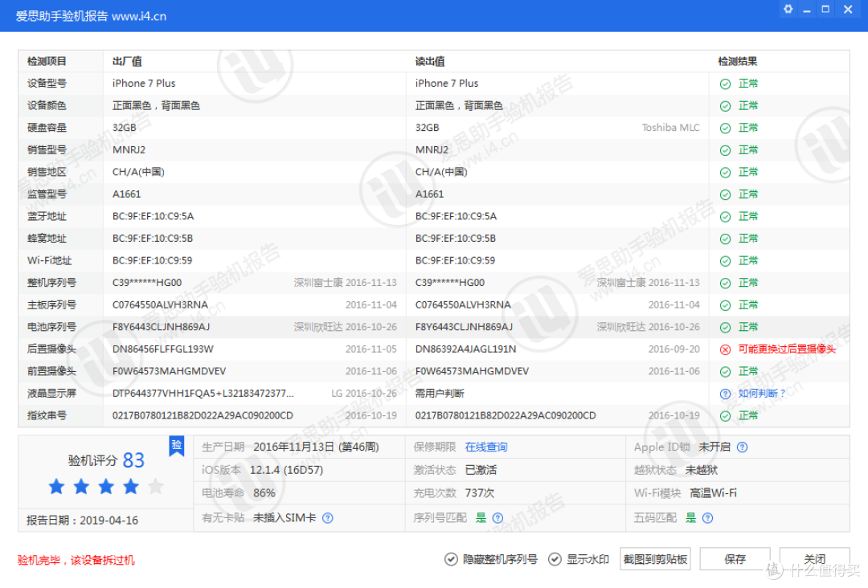The width and height of the screenshot is (868, 588).
Task: Click the 已激活 activation status value
Action: tap(481, 470)
